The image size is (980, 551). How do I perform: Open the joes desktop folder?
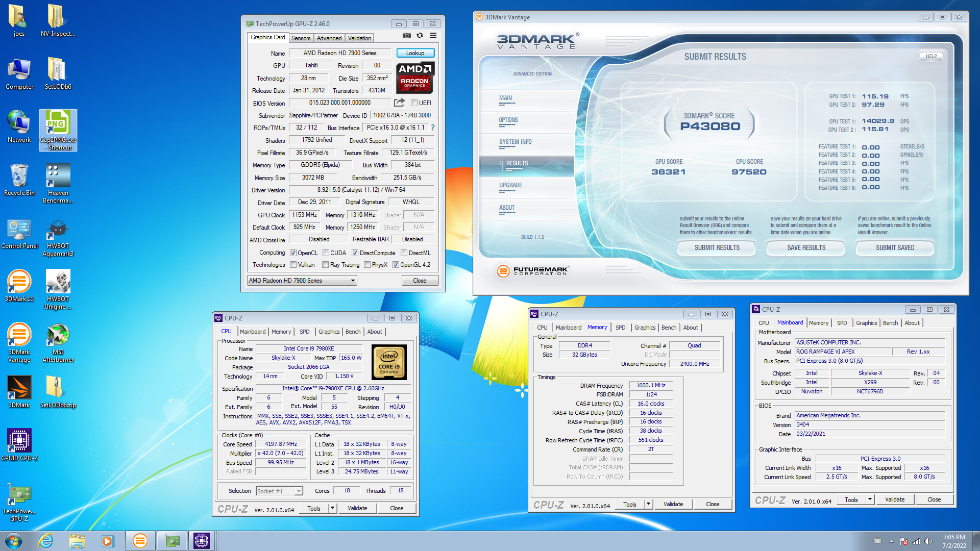tap(19, 20)
